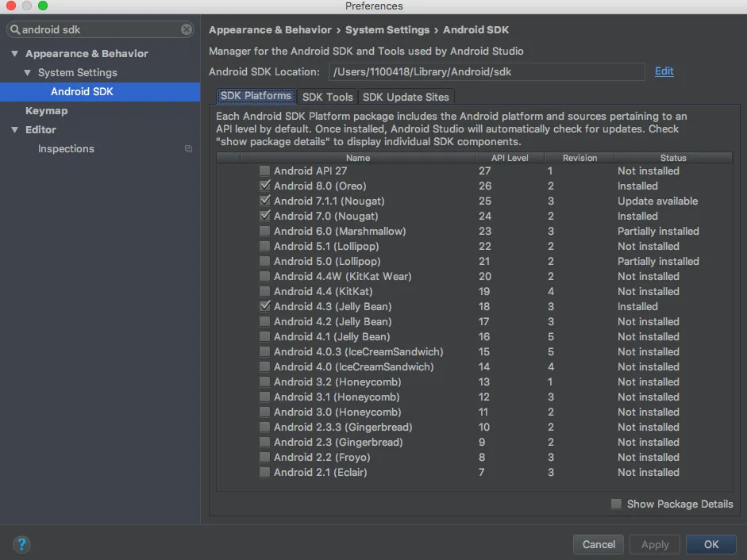Collapse System Settings tree arrow
The width and height of the screenshot is (747, 560).
(x=28, y=72)
